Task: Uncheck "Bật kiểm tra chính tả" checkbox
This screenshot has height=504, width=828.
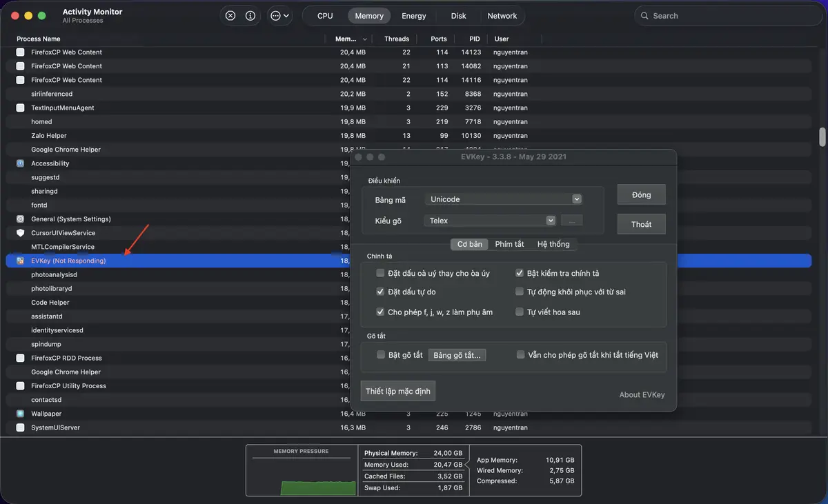Action: (520, 273)
